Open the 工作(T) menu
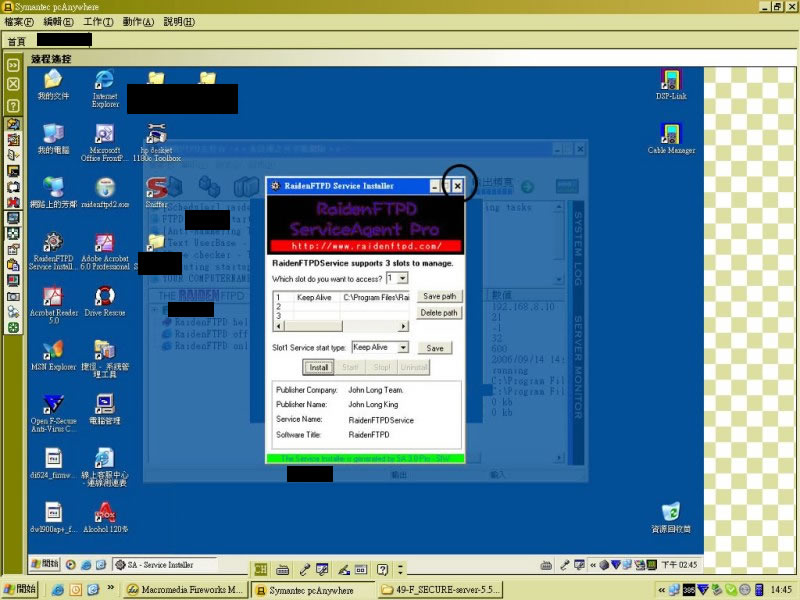The width and height of the screenshot is (800, 600). (x=98, y=22)
